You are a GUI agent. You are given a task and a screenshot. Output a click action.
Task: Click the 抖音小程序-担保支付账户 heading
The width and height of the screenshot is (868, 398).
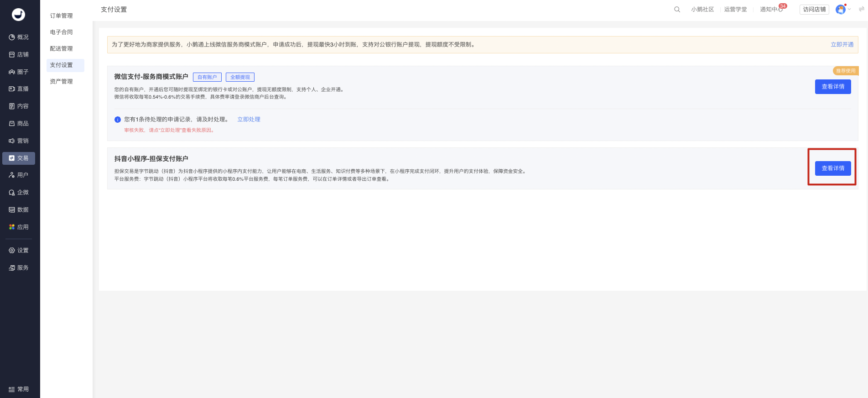click(151, 159)
